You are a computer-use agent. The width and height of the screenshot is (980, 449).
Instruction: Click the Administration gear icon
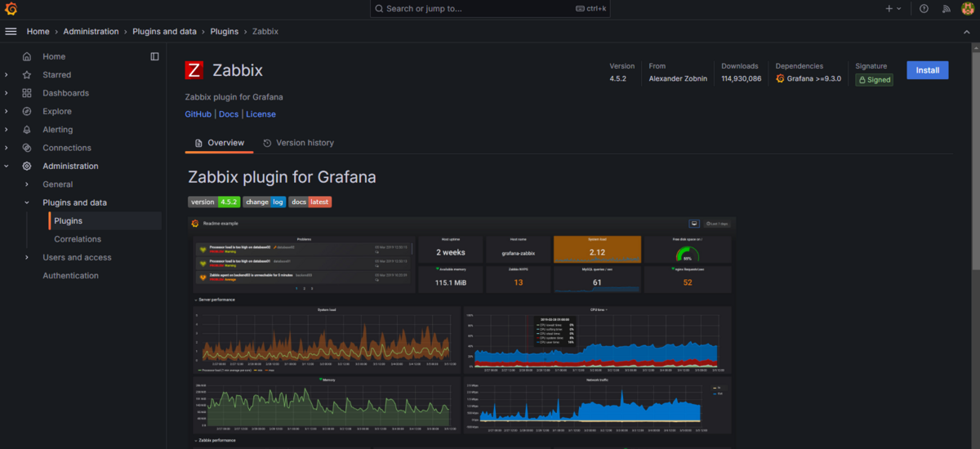(x=27, y=166)
